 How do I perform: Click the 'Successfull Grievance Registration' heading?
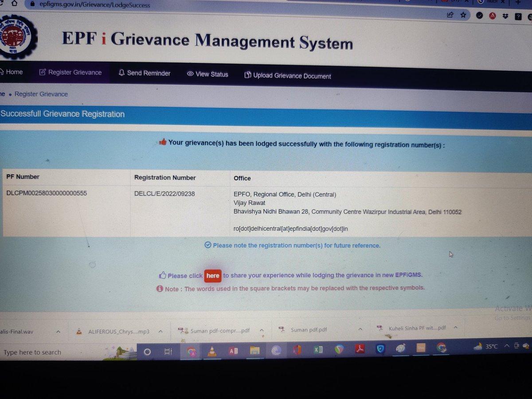point(63,114)
